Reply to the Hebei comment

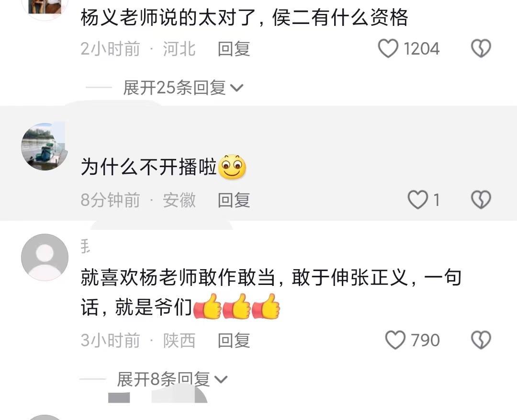tap(234, 49)
